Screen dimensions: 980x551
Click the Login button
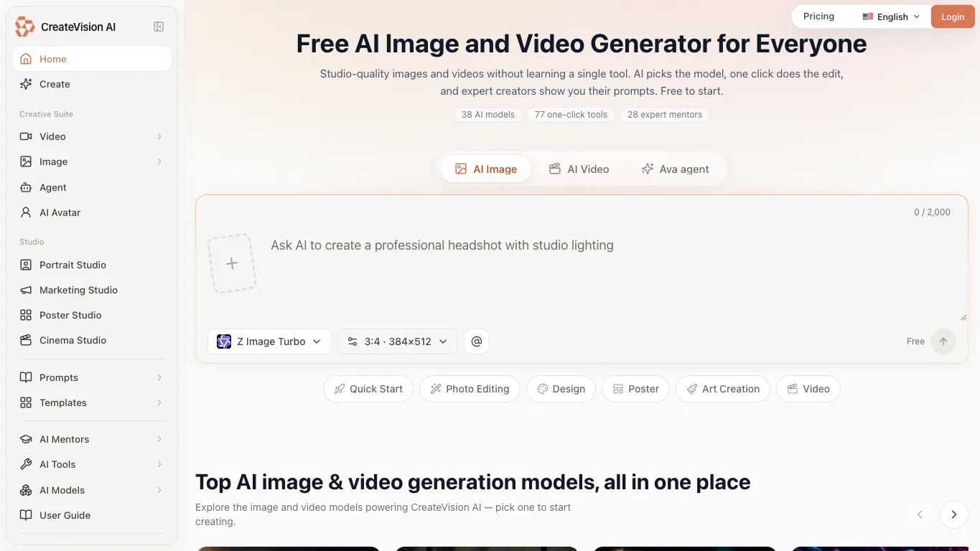pyautogui.click(x=953, y=17)
